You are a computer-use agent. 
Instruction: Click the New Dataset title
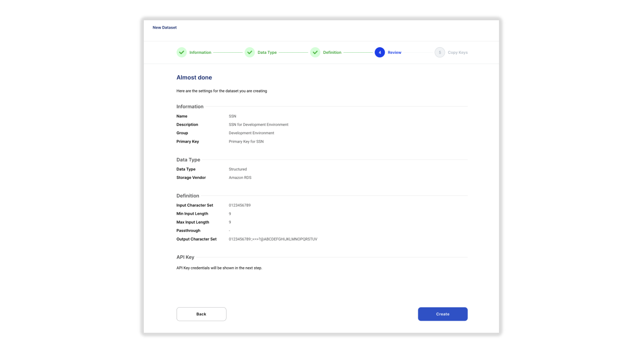pyautogui.click(x=165, y=28)
